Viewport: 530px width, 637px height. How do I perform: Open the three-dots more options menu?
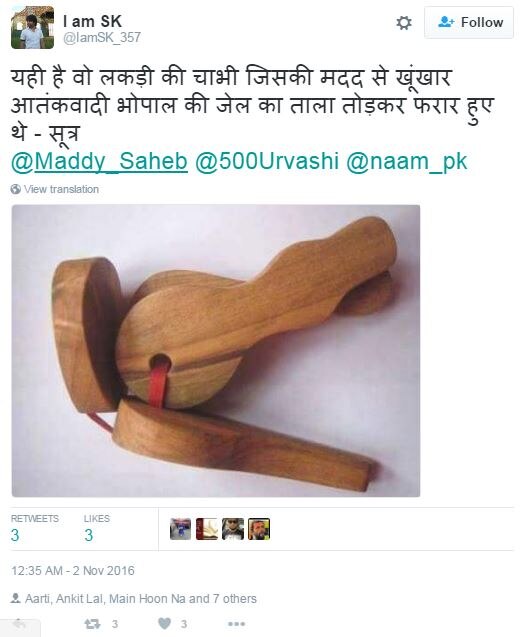coord(236,624)
